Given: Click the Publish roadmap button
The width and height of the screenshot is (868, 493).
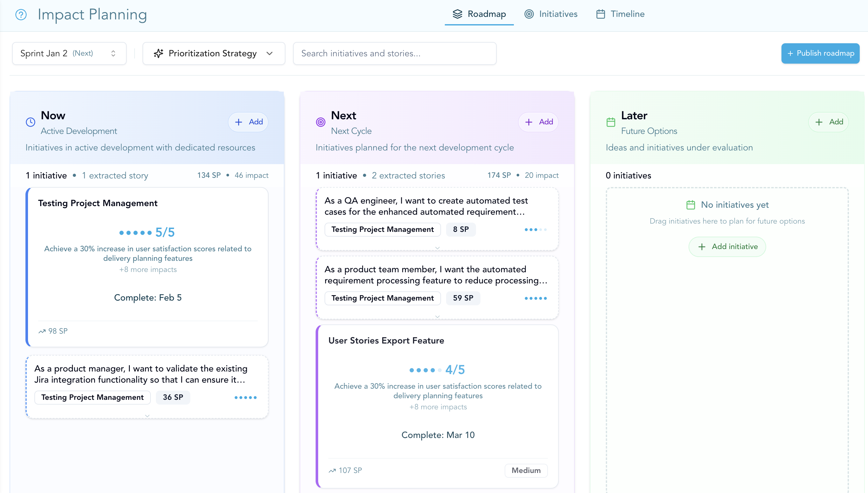Looking at the screenshot, I should click(820, 53).
